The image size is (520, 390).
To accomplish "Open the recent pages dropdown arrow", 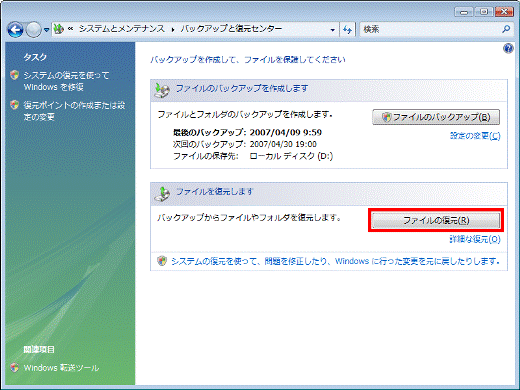I will [x=47, y=30].
